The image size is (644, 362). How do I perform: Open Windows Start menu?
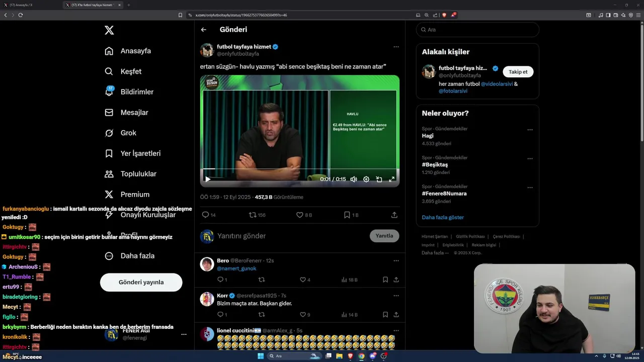tap(261, 356)
